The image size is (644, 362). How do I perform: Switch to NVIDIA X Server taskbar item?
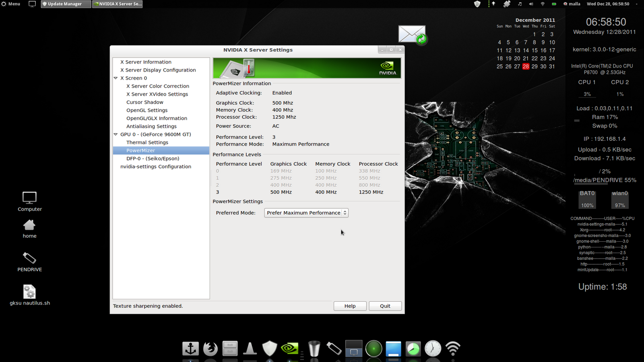point(117,4)
